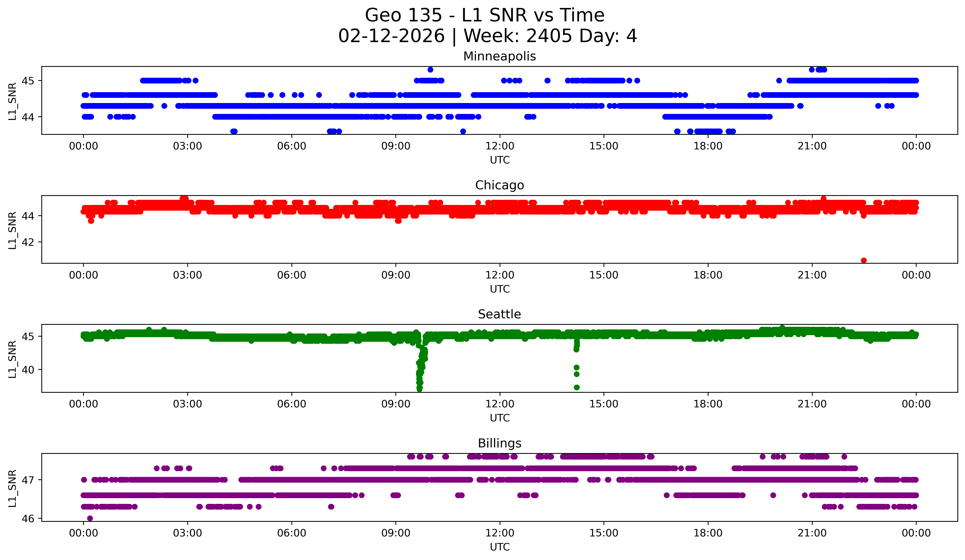
Task: Click the bottom of the Seattle dip near 09:40
Action: (419, 389)
